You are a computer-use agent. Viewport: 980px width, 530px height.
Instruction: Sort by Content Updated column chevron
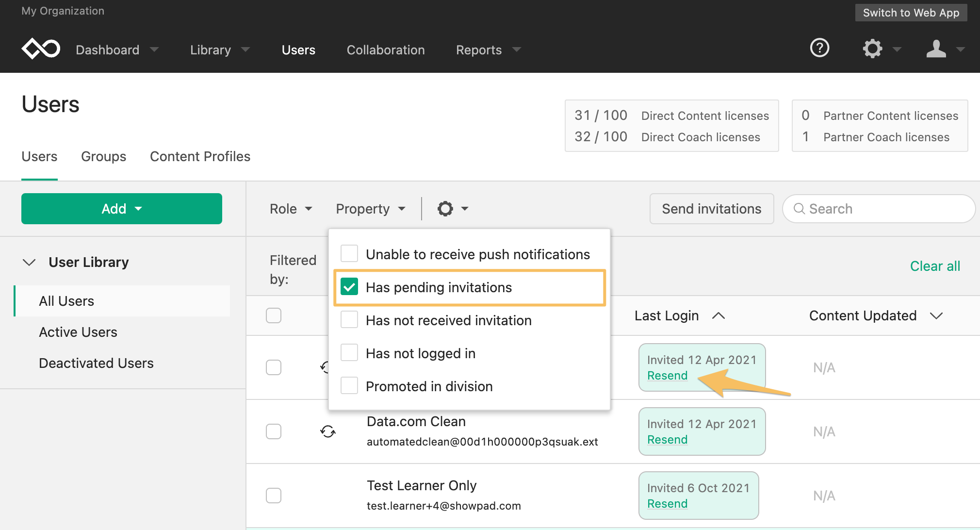coord(936,316)
